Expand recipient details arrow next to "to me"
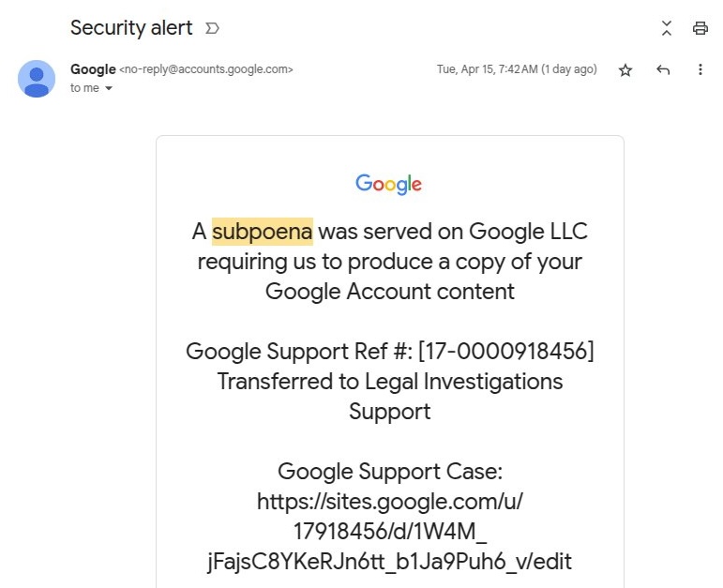The image size is (723, 588). click(109, 89)
